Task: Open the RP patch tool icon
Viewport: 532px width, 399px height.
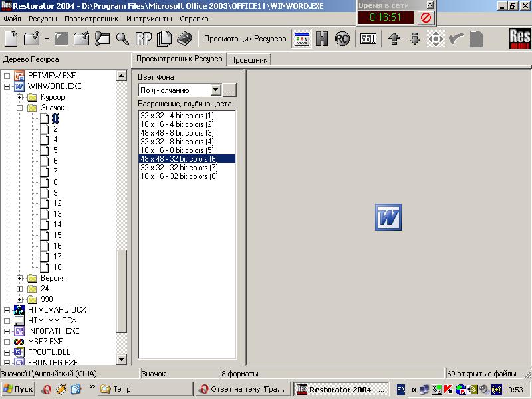Action: click(x=143, y=39)
